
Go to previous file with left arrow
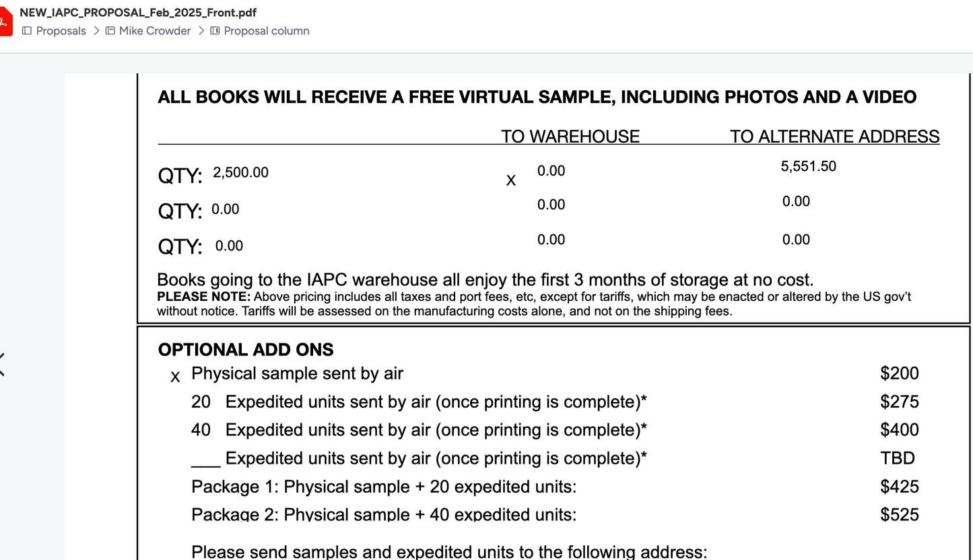coord(2,364)
